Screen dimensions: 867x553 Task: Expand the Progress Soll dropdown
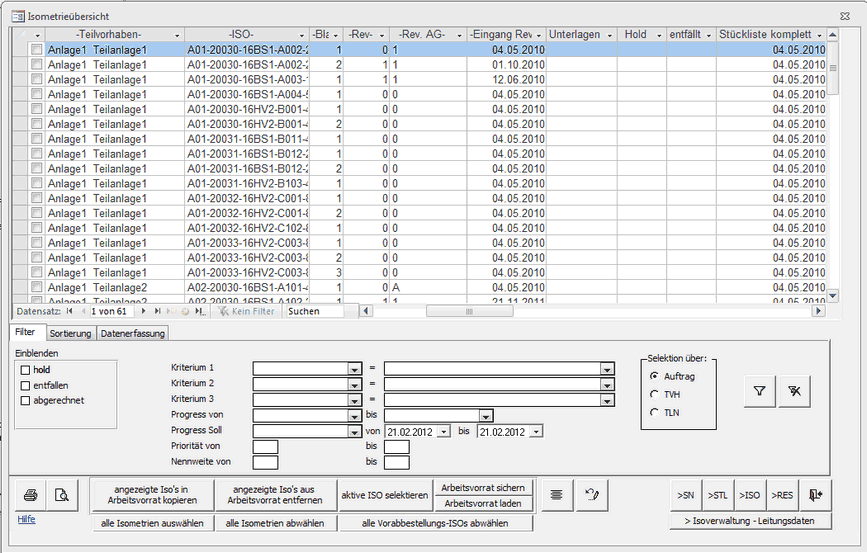tap(354, 431)
